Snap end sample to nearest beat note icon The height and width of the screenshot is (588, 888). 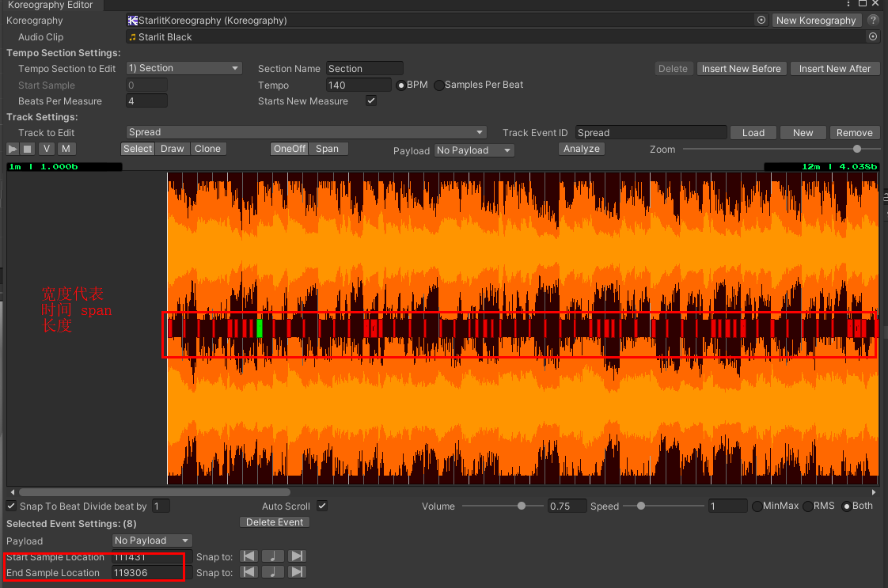coord(272,572)
